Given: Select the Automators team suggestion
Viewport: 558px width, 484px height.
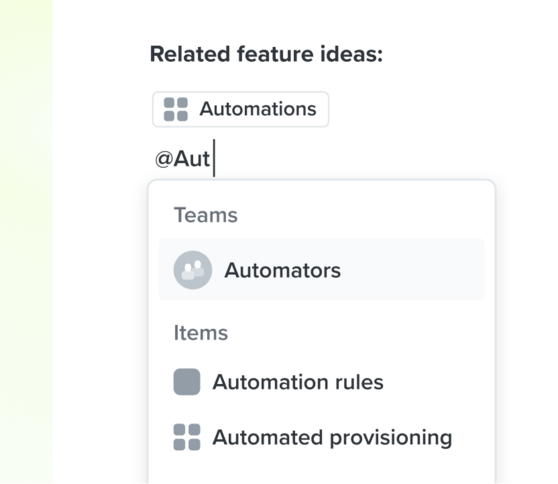Looking at the screenshot, I should (321, 269).
